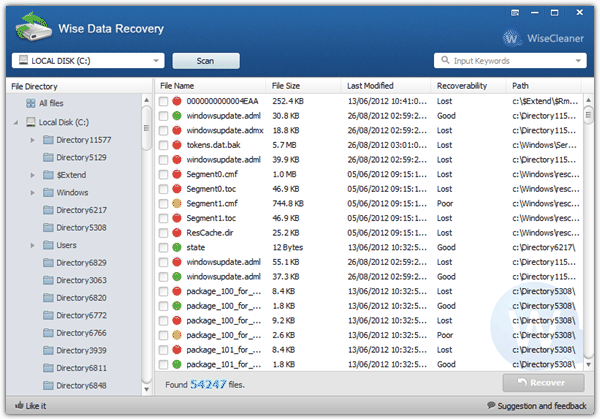Image resolution: width=600 pixels, height=419 pixels.
Task: Check the box for tokens.dat.bak
Action: pos(163,145)
